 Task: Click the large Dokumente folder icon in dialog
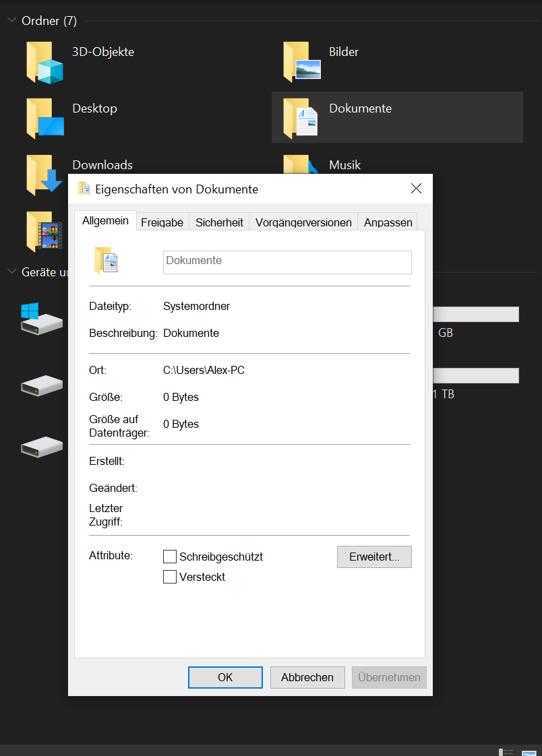pos(106,260)
